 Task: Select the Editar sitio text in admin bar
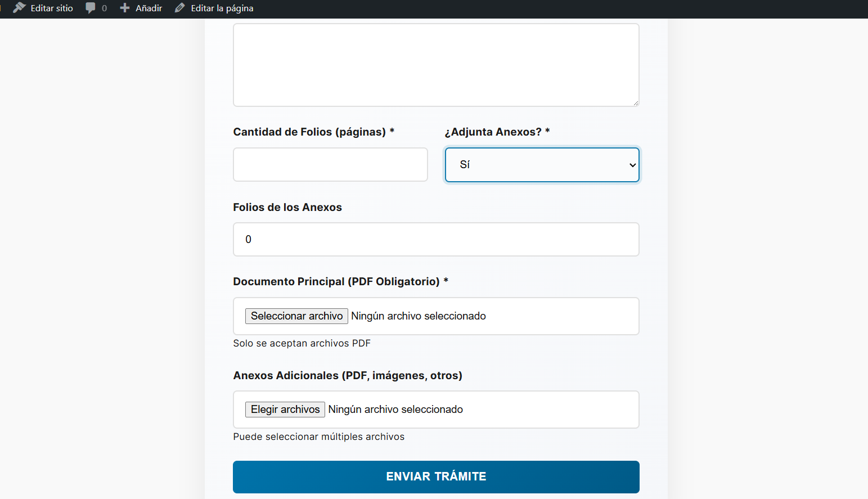(x=52, y=8)
